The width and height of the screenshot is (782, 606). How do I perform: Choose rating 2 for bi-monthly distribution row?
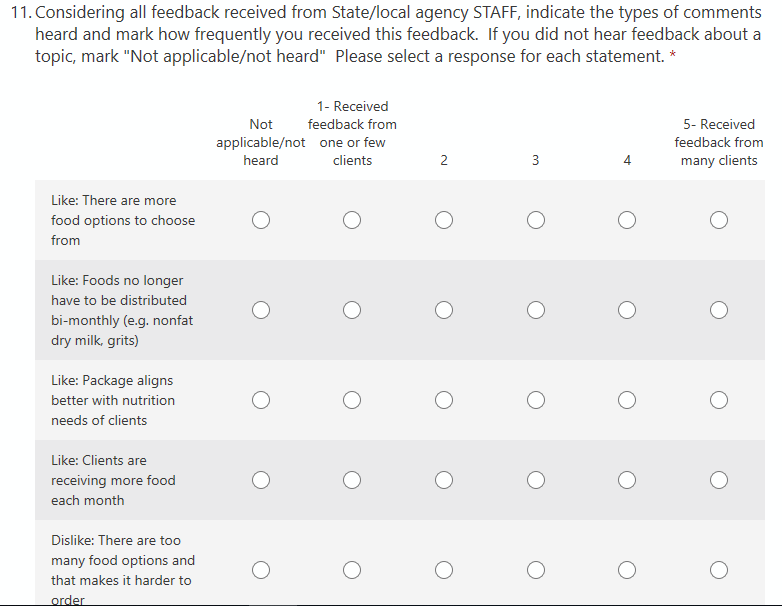[444, 310]
